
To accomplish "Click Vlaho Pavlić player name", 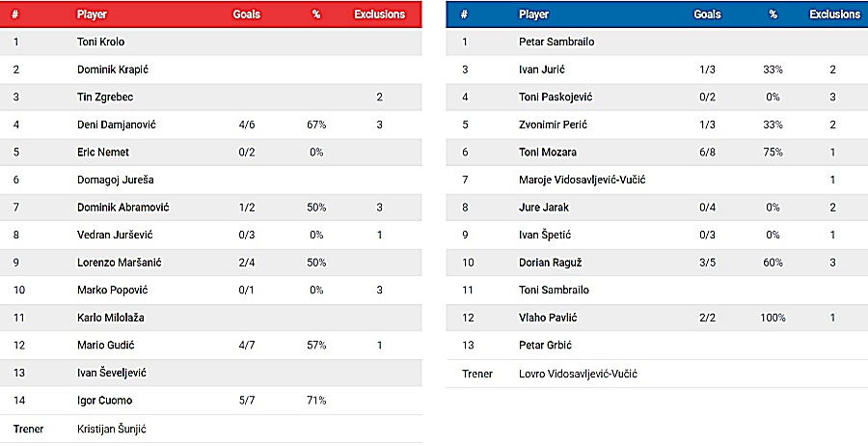I will [x=544, y=318].
